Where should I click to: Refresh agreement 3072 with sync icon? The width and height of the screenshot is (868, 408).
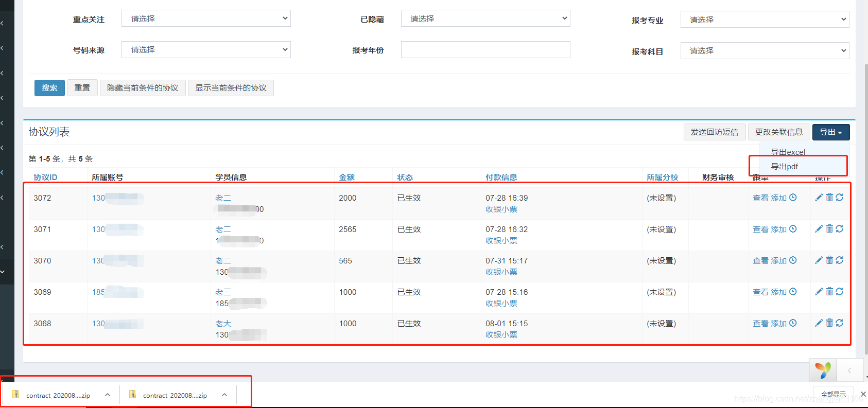pos(839,198)
